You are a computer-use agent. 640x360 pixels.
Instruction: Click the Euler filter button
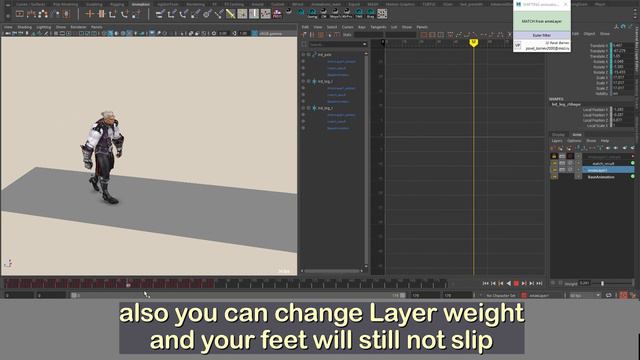tap(542, 36)
